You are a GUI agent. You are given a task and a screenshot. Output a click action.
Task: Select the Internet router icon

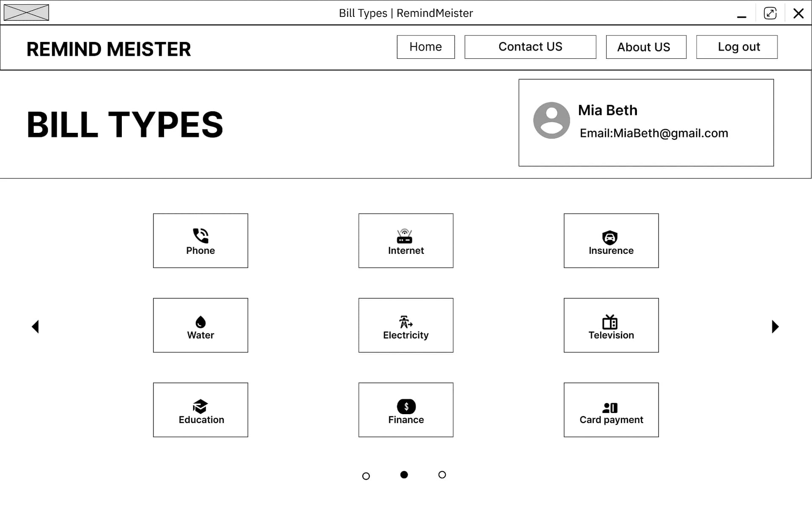405,236
